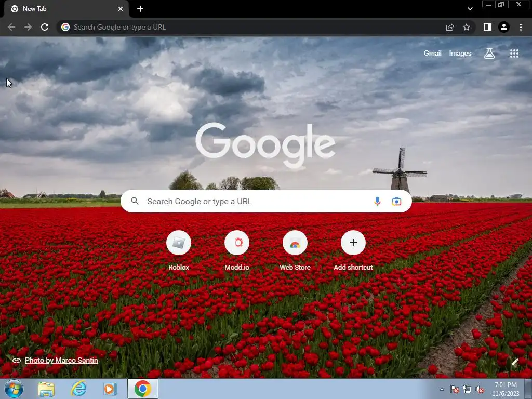Open Search Labs flask icon
The width and height of the screenshot is (532, 399).
click(489, 54)
